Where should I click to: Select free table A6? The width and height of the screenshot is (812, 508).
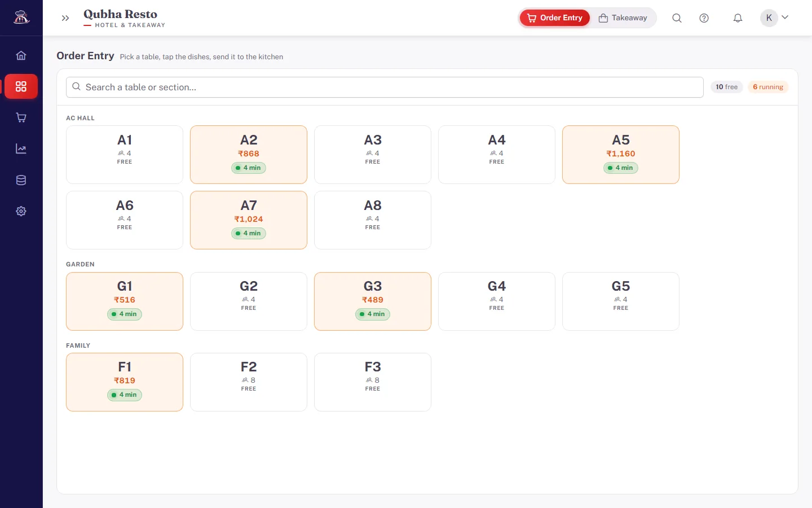[x=125, y=220]
